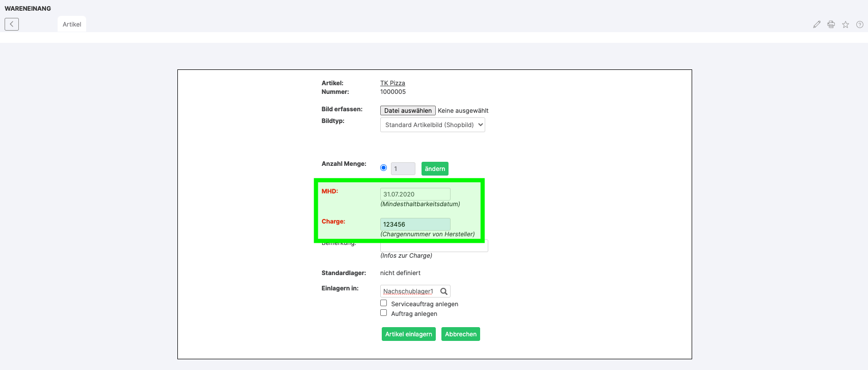This screenshot has width=868, height=370.
Task: Open the TK Pizza article link
Action: point(392,83)
